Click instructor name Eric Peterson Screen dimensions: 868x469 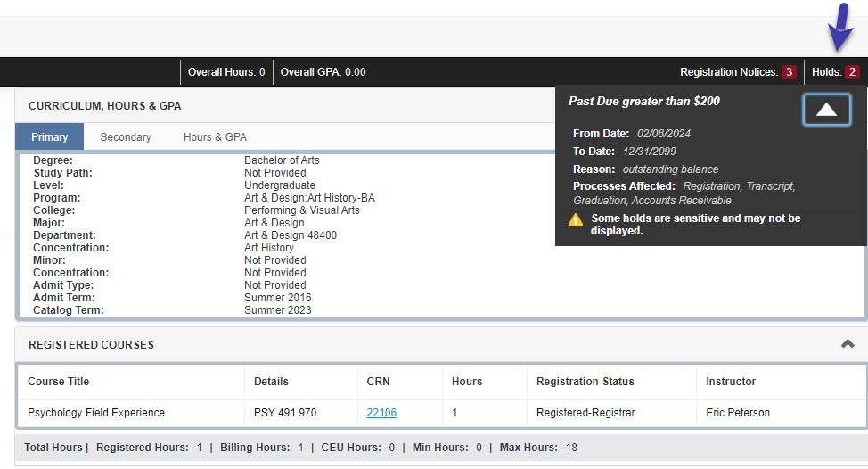[738, 413]
